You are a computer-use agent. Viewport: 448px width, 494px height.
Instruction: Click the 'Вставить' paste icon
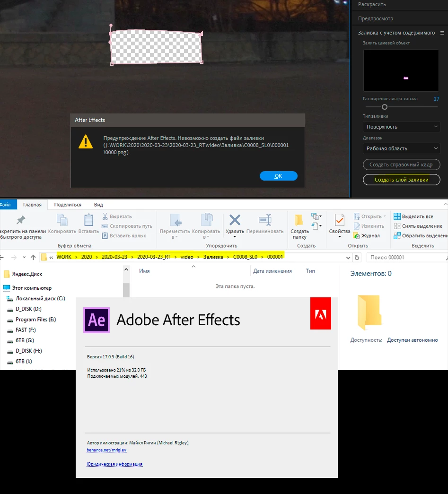click(88, 220)
